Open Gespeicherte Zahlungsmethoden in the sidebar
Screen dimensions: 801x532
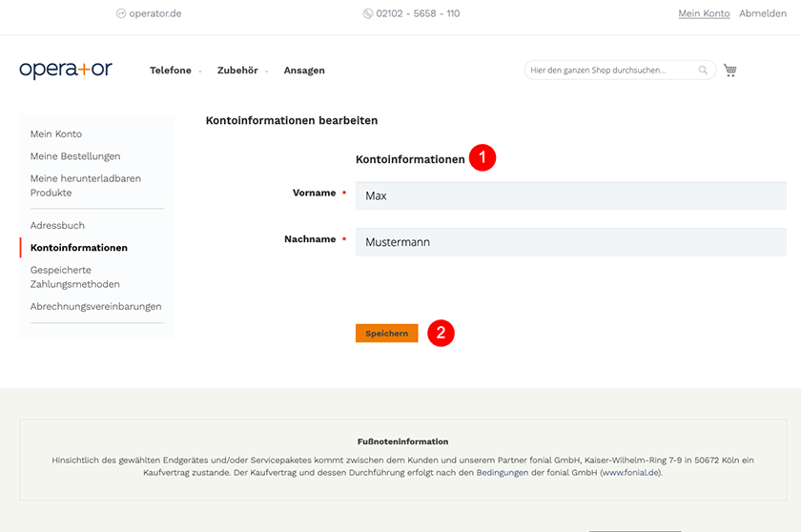pyautogui.click(x=75, y=276)
